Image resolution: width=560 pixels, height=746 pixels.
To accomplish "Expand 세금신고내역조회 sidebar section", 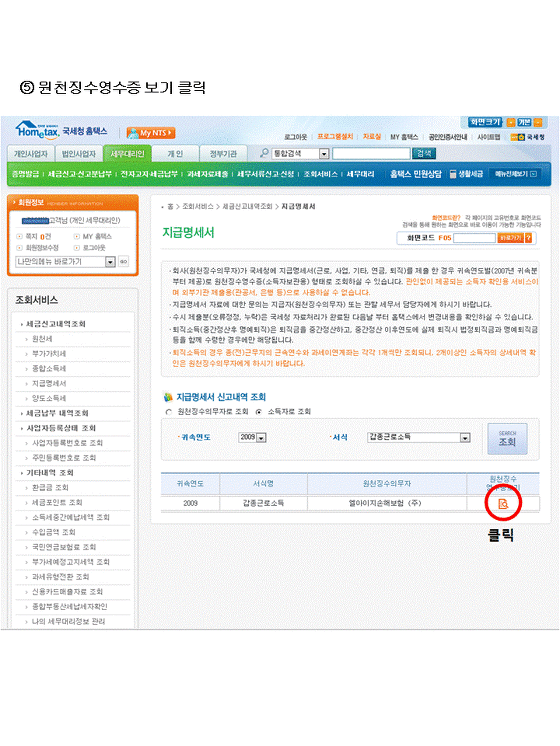I will (x=55, y=324).
